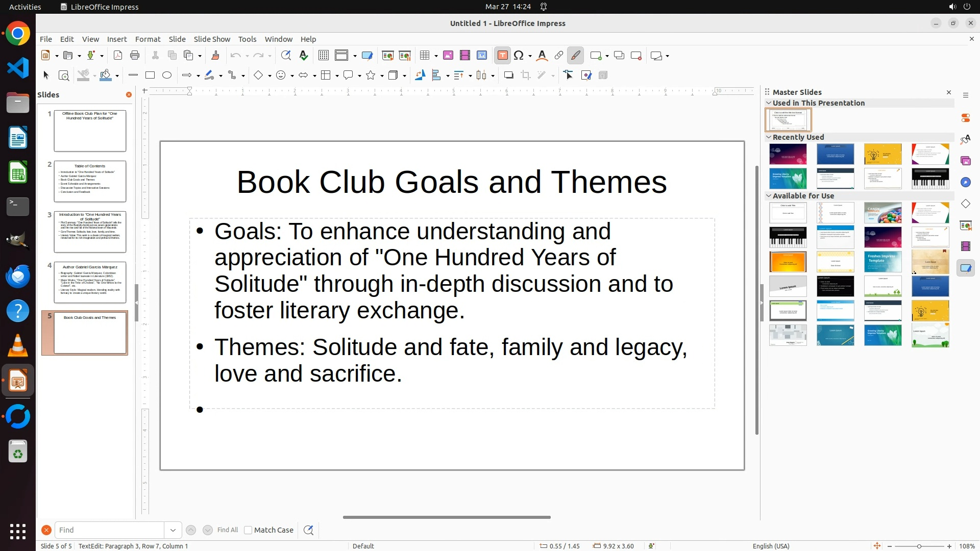
Task: Open the Find history dropdown arrow
Action: (173, 530)
